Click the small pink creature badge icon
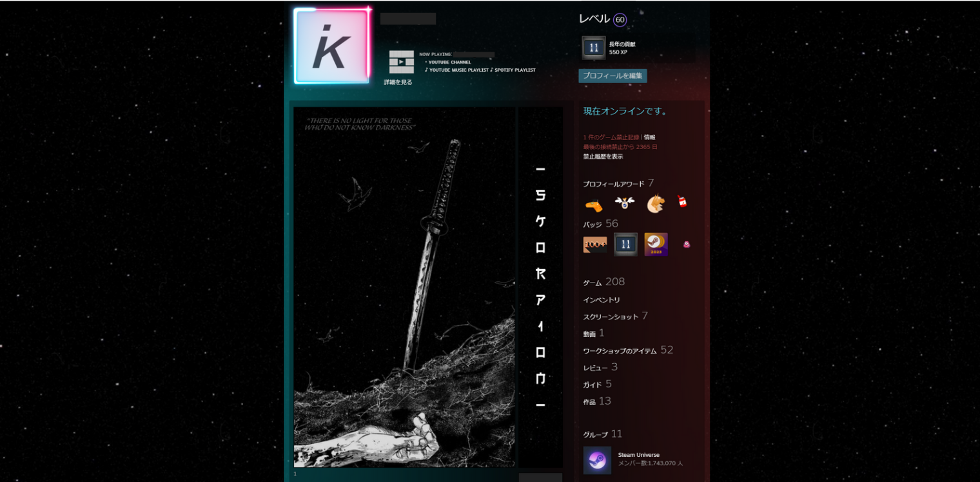980x482 pixels. coord(685,245)
